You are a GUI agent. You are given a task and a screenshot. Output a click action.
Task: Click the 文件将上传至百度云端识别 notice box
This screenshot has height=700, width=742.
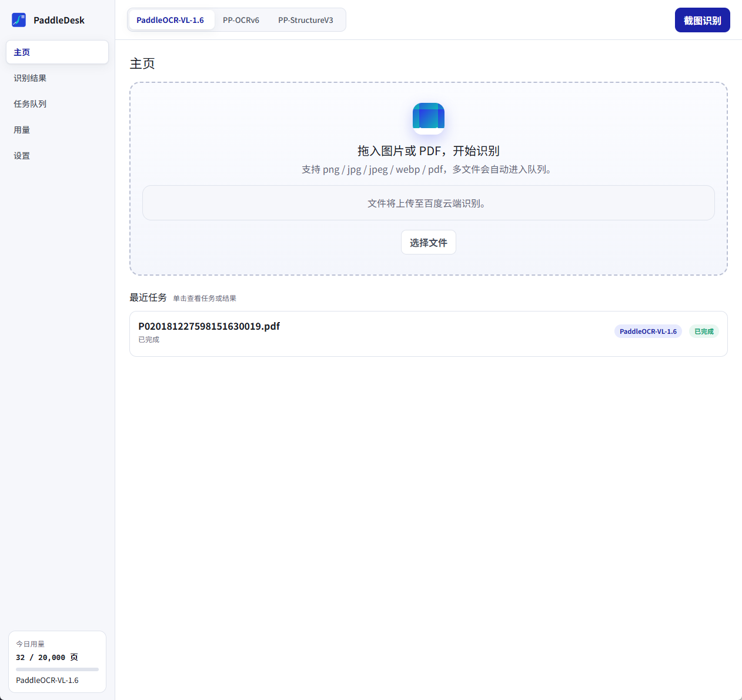(428, 203)
